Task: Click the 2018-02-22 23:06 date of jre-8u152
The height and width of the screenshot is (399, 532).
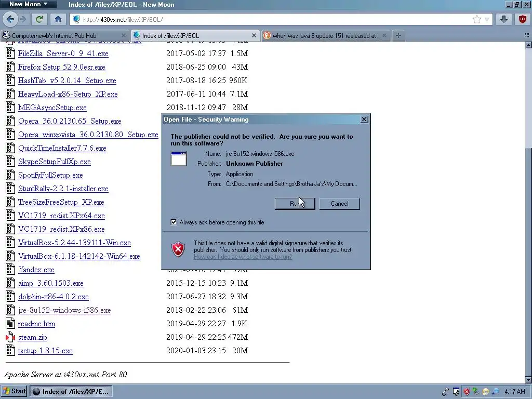Action: [x=196, y=310]
